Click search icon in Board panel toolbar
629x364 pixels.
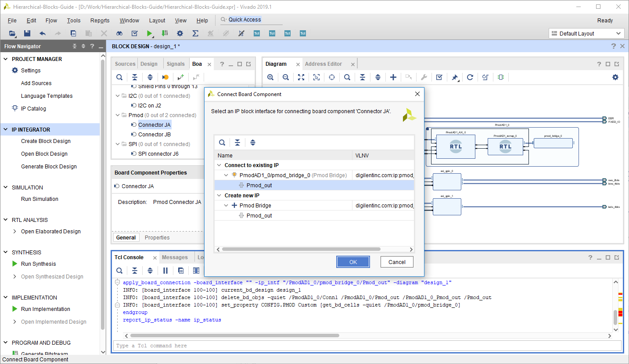pos(119,77)
